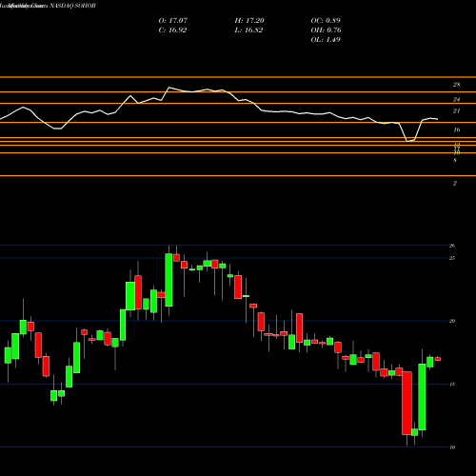The image size is (476, 476).
Task: Click the 26 price label on candlestick axis
Action: (x=452, y=246)
